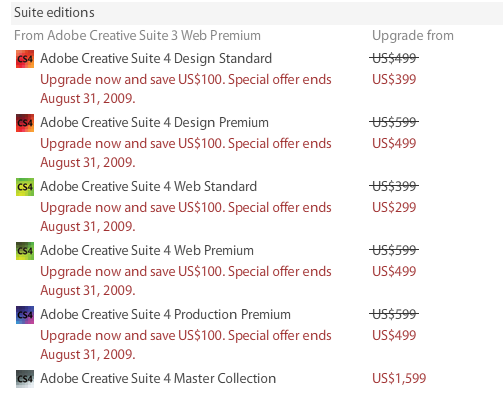
Task: Select the US$399 Design Standard upgrade price
Action: [x=394, y=79]
